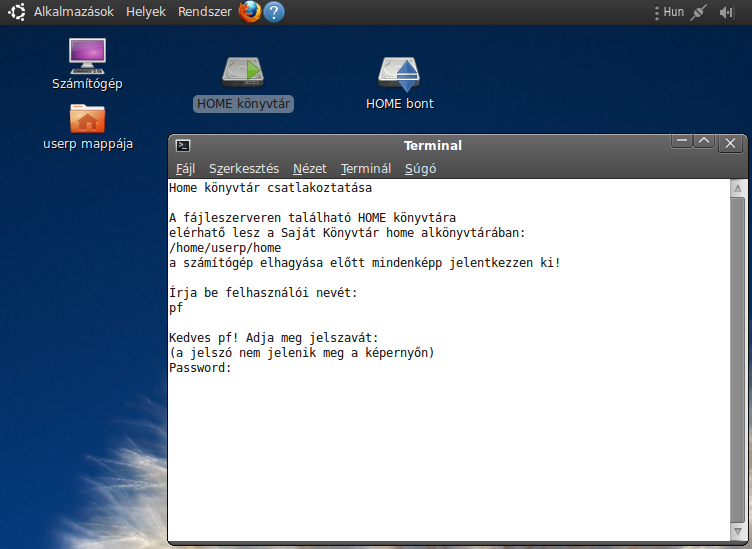Switch the Hun keyboard layout indicator
Image resolution: width=752 pixels, height=549 pixels.
coord(673,12)
